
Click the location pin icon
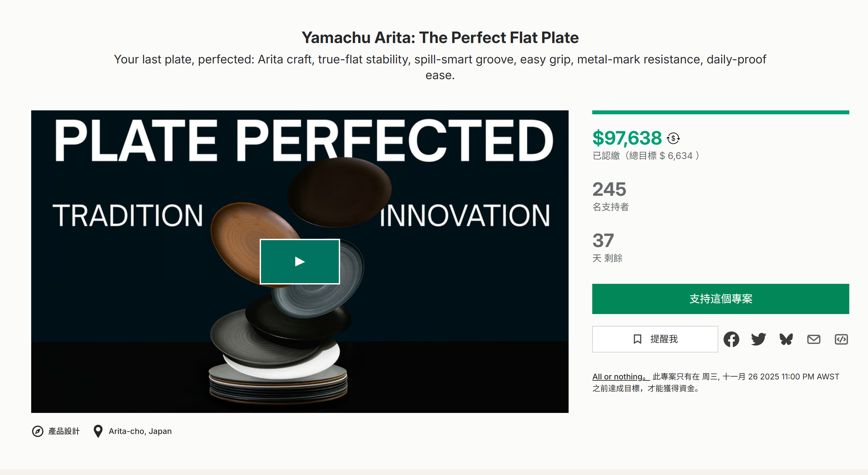[98, 431]
